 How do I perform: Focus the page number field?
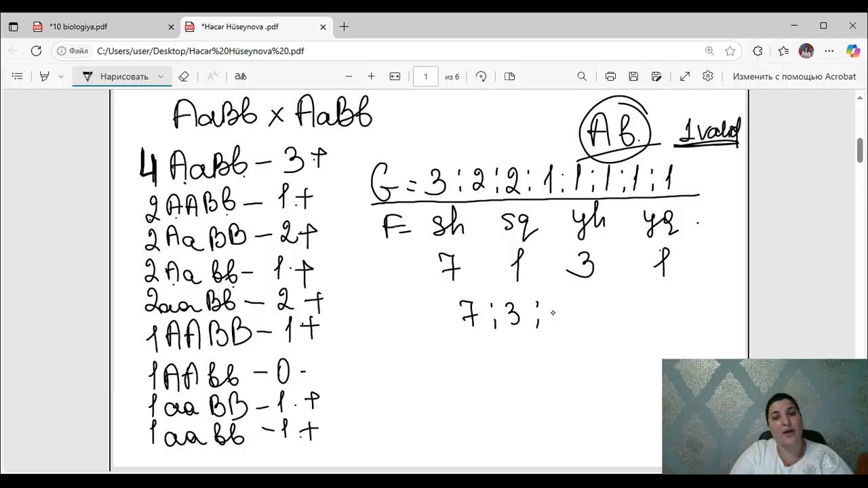tap(426, 77)
